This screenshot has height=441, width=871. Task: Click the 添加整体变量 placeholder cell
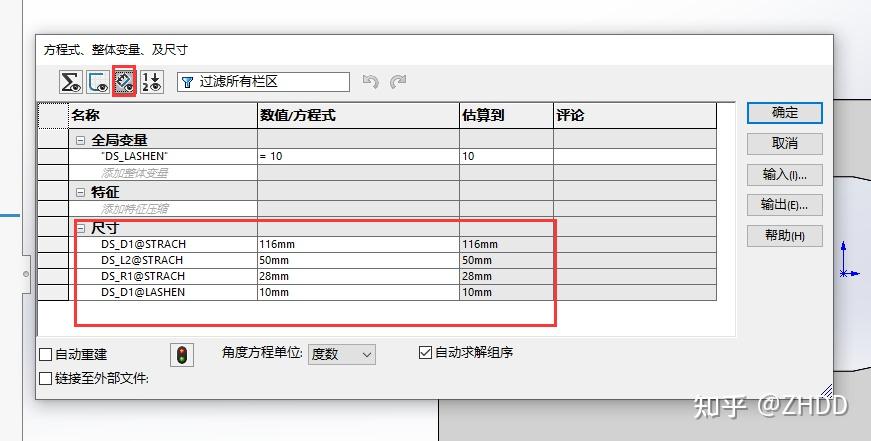(x=163, y=173)
